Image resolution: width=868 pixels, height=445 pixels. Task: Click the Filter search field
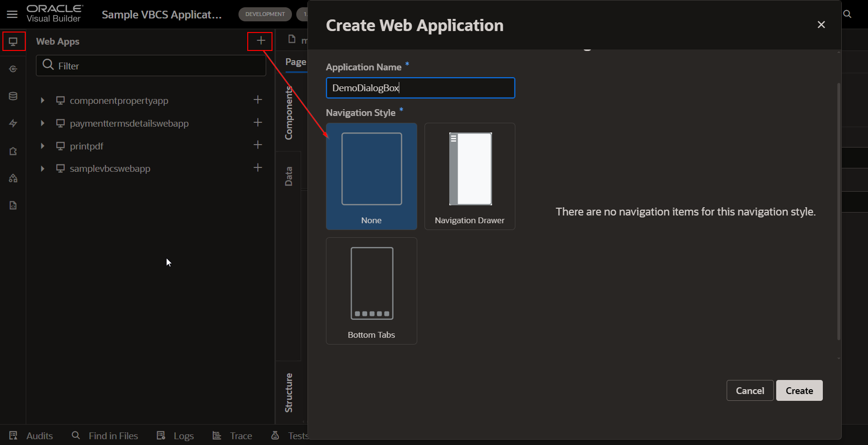pos(151,66)
